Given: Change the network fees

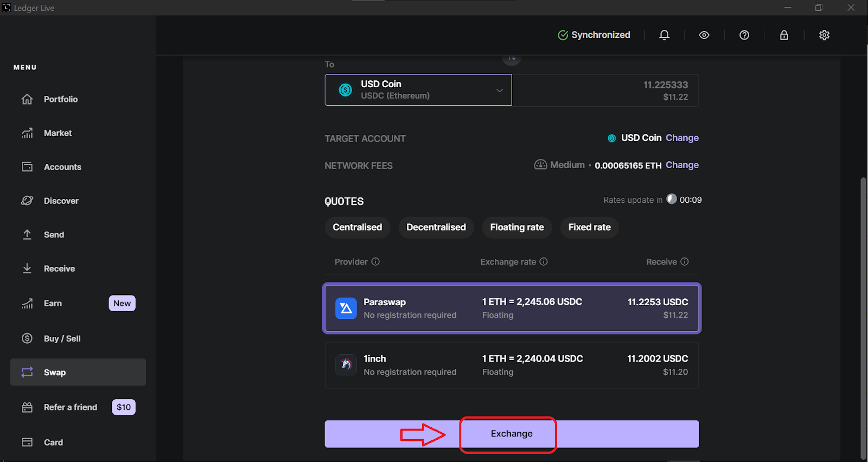Looking at the screenshot, I should [x=682, y=165].
